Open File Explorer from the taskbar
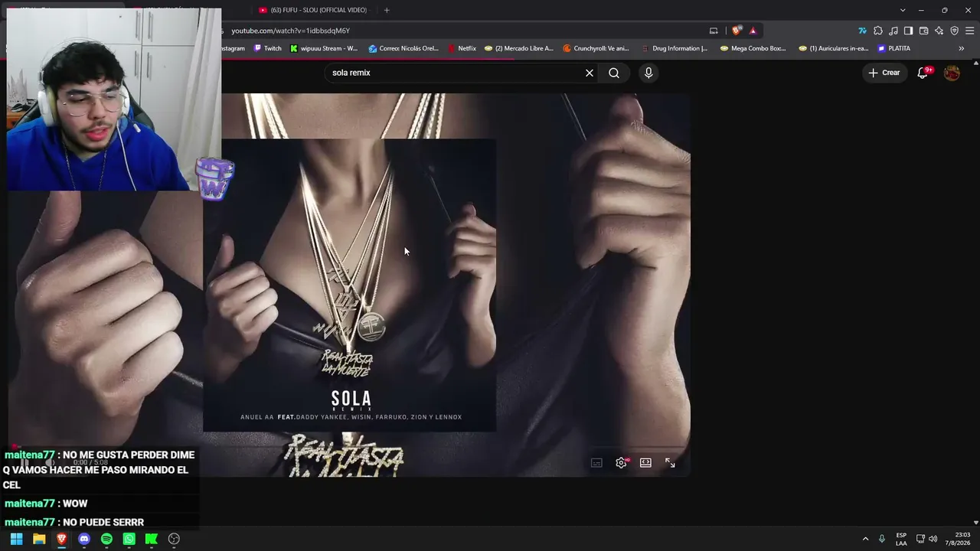Image resolution: width=980 pixels, height=551 pixels. (x=39, y=539)
